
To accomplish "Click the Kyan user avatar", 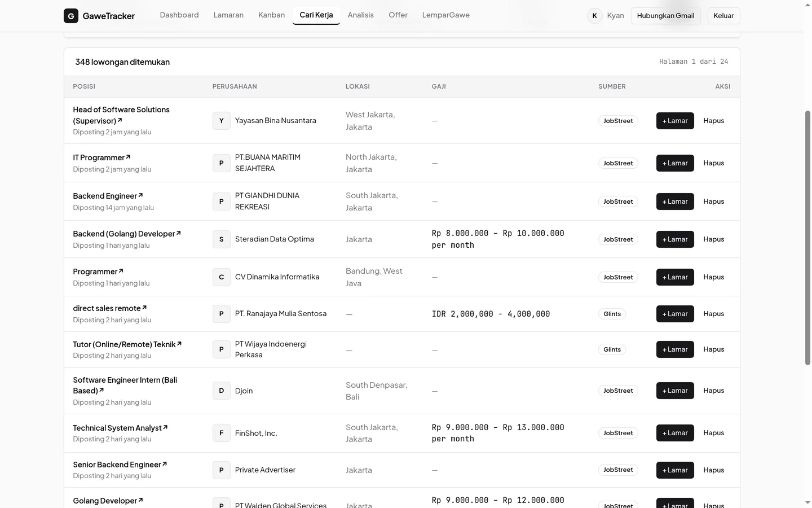I will (594, 16).
